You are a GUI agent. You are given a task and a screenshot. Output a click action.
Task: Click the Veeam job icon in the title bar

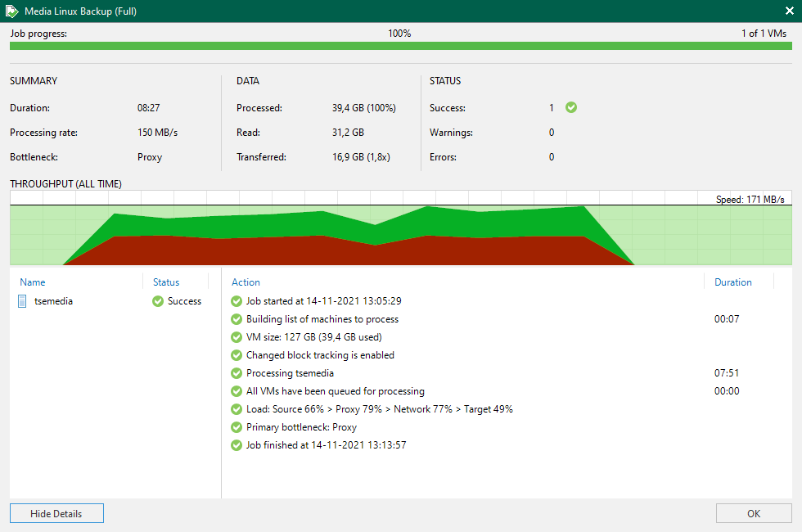(x=10, y=11)
